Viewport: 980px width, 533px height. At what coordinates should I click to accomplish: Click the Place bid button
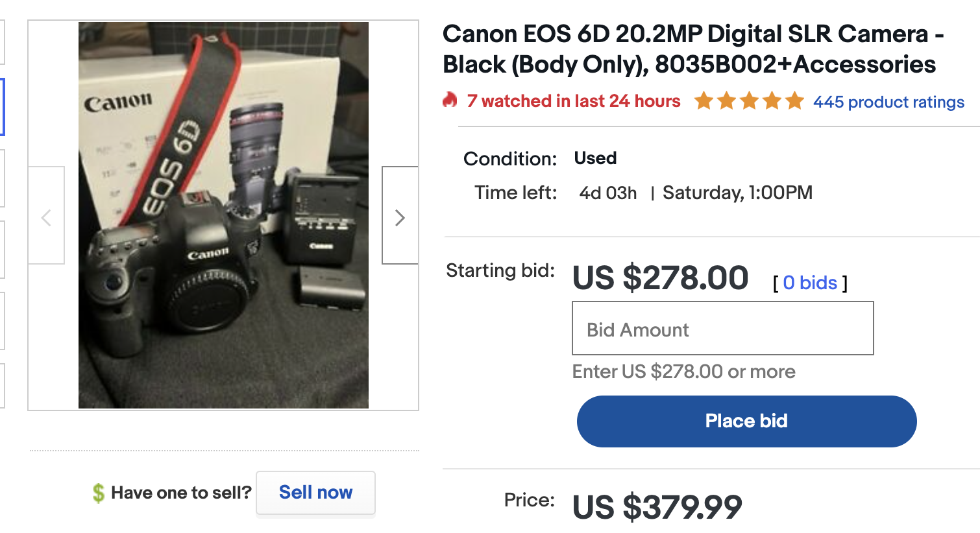(x=746, y=421)
